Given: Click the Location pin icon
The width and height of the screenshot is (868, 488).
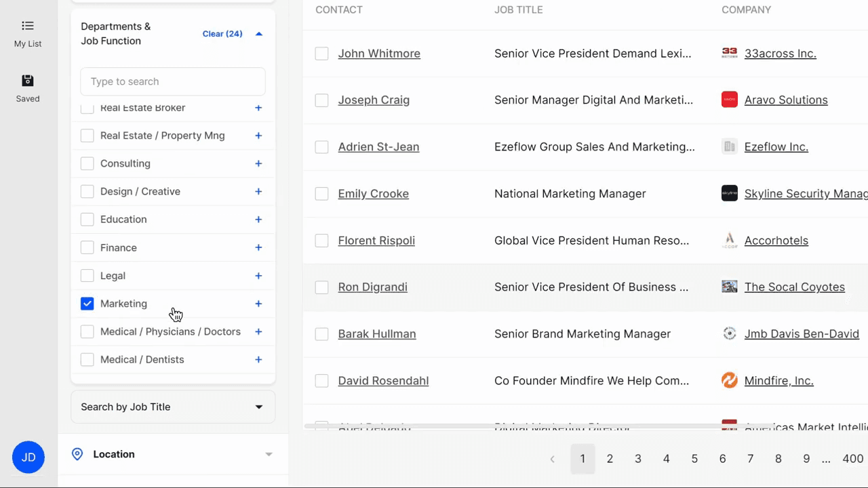Looking at the screenshot, I should 77,454.
